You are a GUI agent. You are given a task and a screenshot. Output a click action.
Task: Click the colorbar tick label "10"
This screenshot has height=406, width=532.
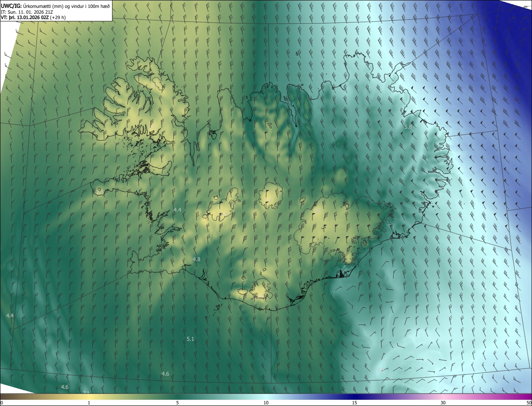click(x=266, y=403)
